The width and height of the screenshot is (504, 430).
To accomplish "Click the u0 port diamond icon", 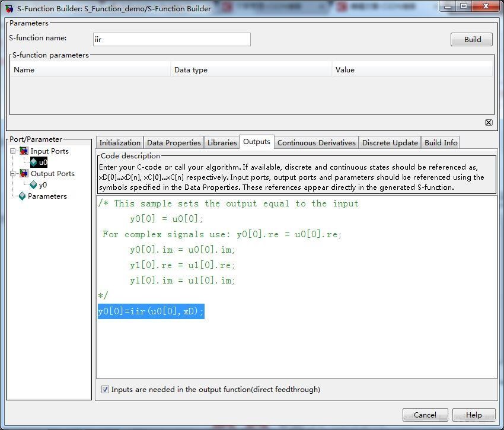I will [33, 162].
